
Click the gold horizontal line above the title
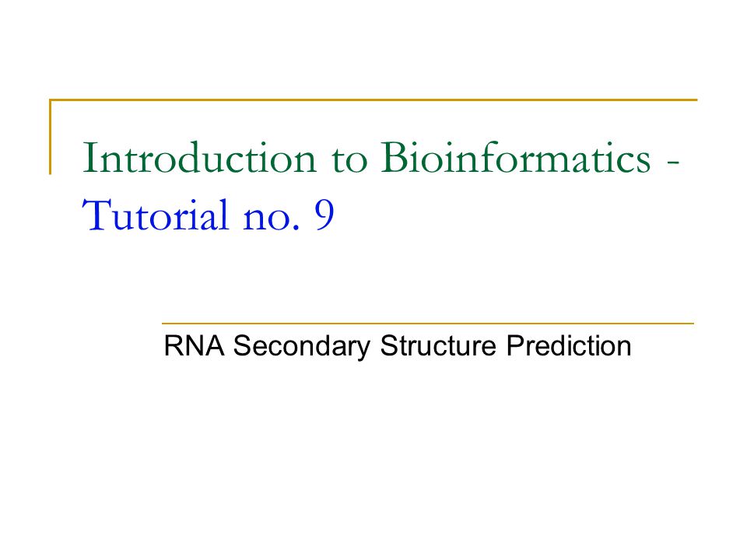pyautogui.click(x=373, y=100)
